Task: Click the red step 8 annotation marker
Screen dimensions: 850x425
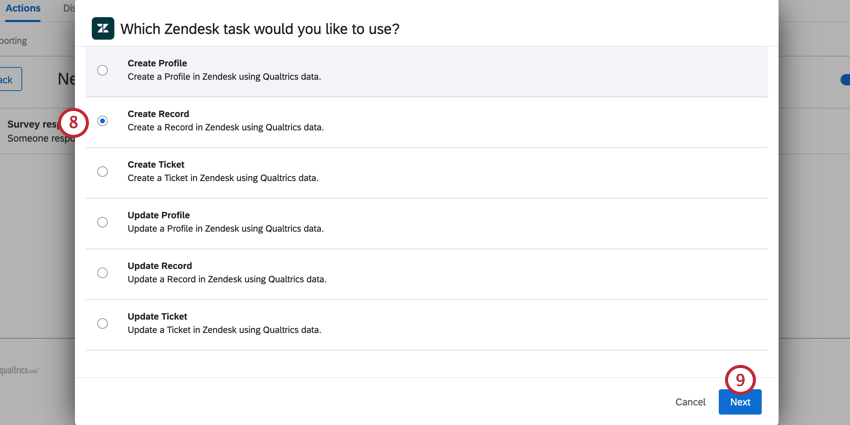Action: [74, 122]
